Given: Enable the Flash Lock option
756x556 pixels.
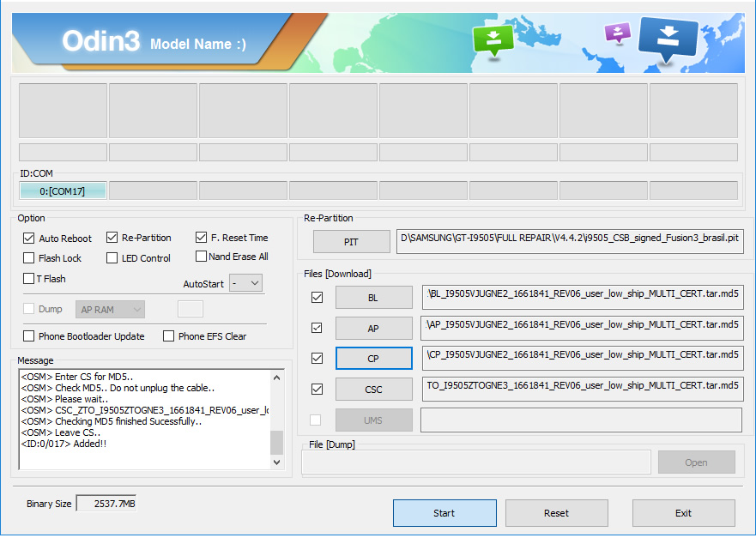Looking at the screenshot, I should point(29,258).
